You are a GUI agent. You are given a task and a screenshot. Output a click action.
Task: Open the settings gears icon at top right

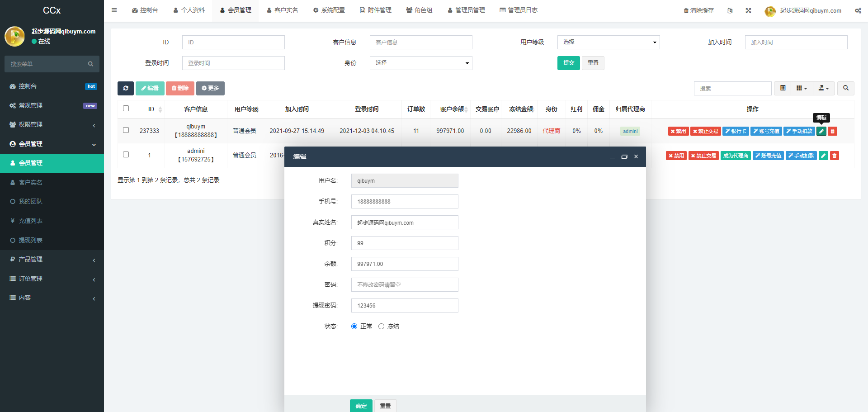(x=858, y=10)
